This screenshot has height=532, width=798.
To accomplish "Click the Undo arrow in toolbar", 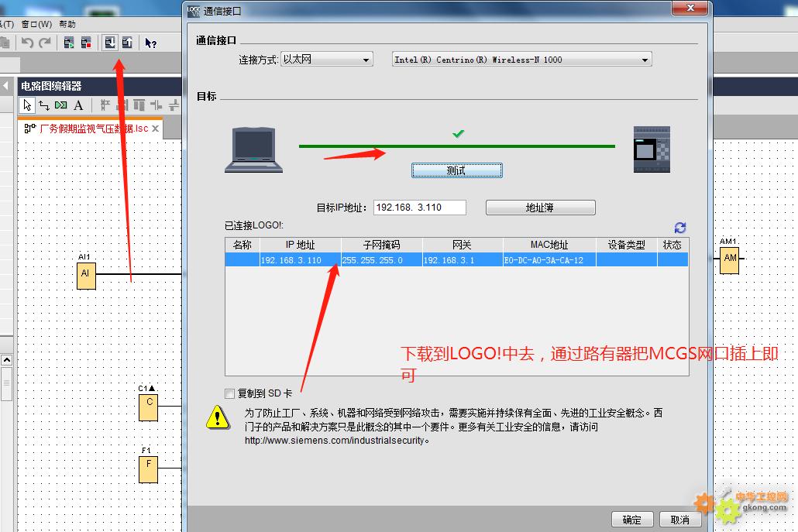I will pyautogui.click(x=27, y=43).
